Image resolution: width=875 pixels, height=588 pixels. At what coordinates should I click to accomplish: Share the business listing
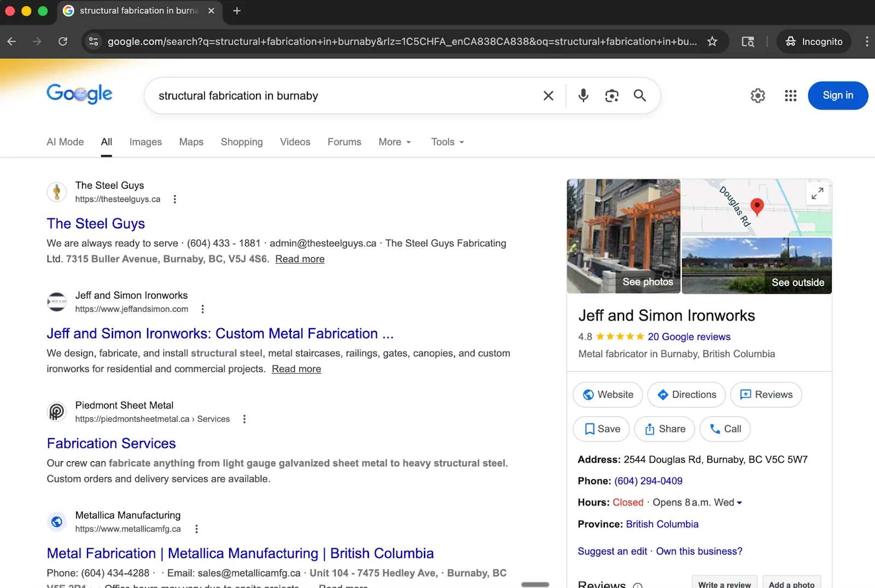664,429
